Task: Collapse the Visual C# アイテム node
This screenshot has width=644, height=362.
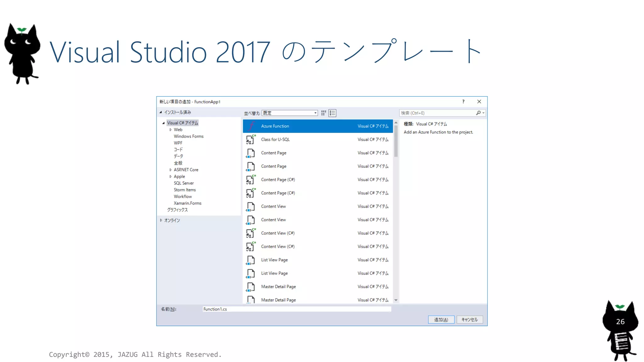Action: pyautogui.click(x=164, y=123)
